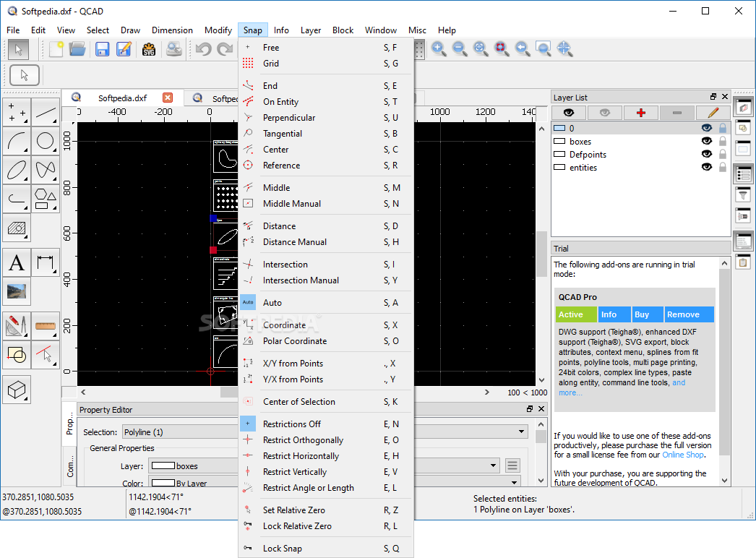This screenshot has height=558, width=756.
Task: Choose Grid snap from menu
Action: [326, 63]
